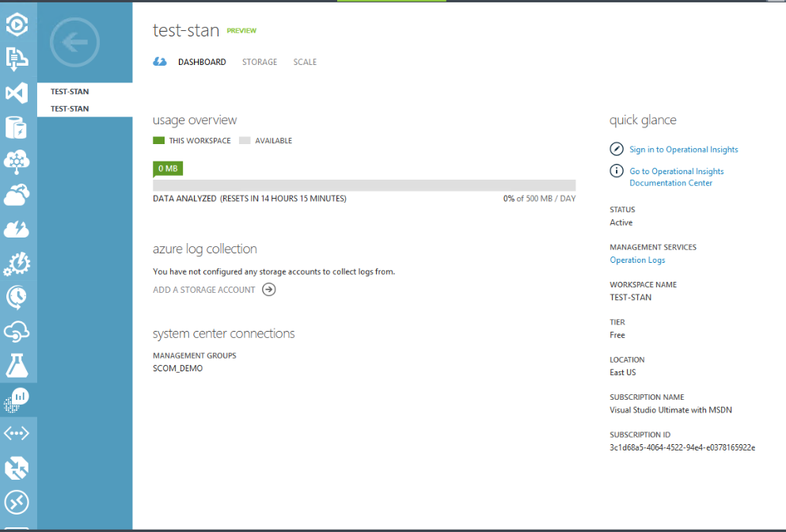This screenshot has width=786, height=532.
Task: Open Machine Learning flask icon
Action: [17, 365]
